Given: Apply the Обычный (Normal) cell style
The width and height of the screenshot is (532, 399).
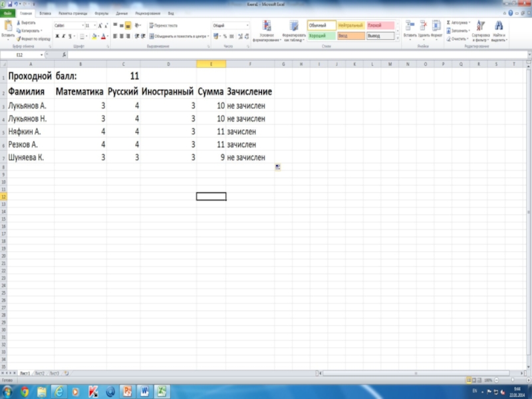Looking at the screenshot, I should point(322,25).
